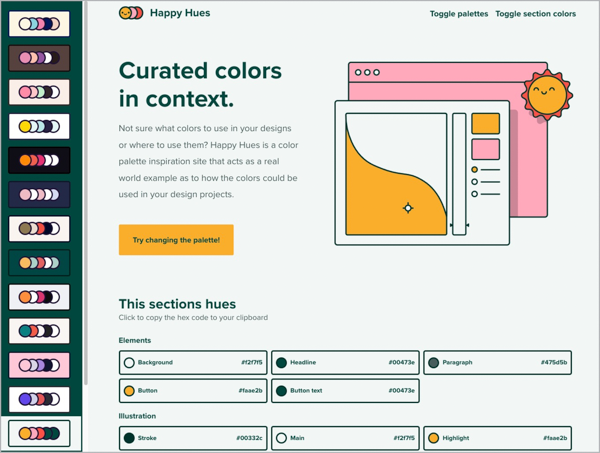This screenshot has width=600, height=453.
Task: Copy the Stroke color #00332c
Action: point(193,438)
